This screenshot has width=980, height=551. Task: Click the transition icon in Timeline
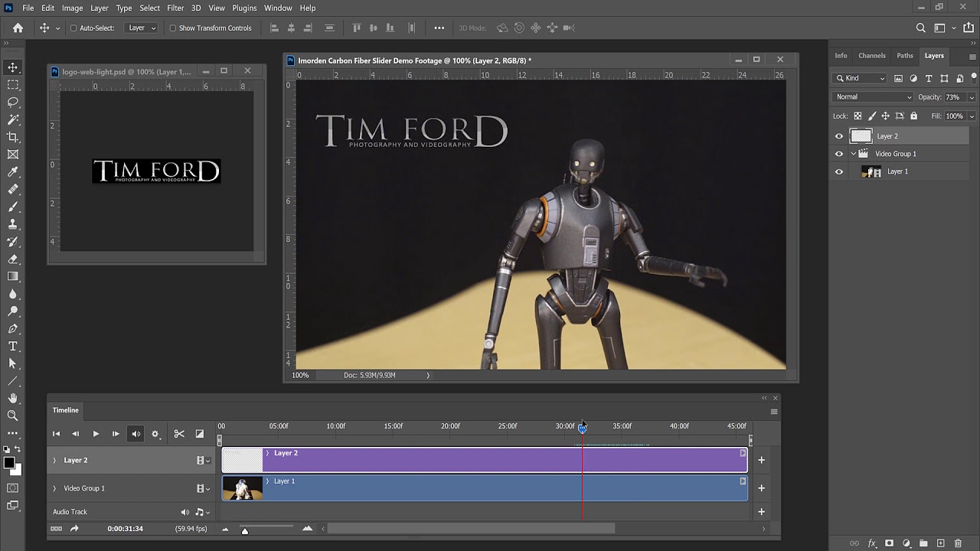(x=200, y=434)
